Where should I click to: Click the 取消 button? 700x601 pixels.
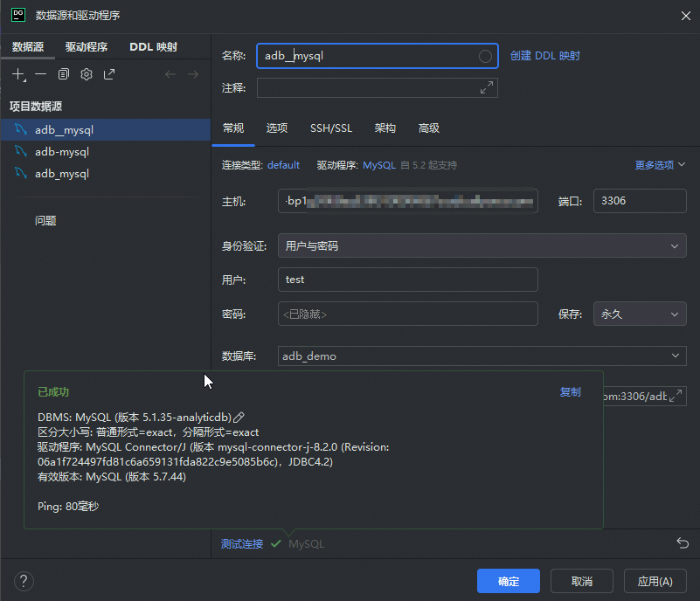tap(582, 581)
